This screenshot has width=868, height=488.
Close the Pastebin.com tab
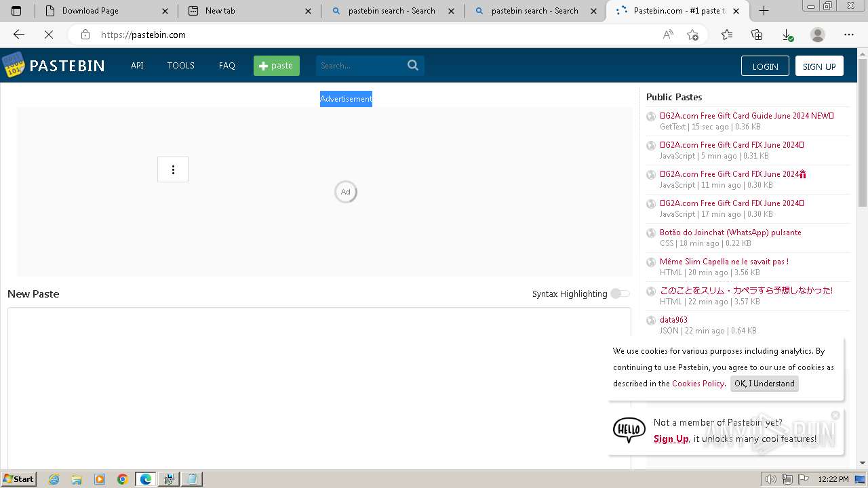[x=737, y=11]
